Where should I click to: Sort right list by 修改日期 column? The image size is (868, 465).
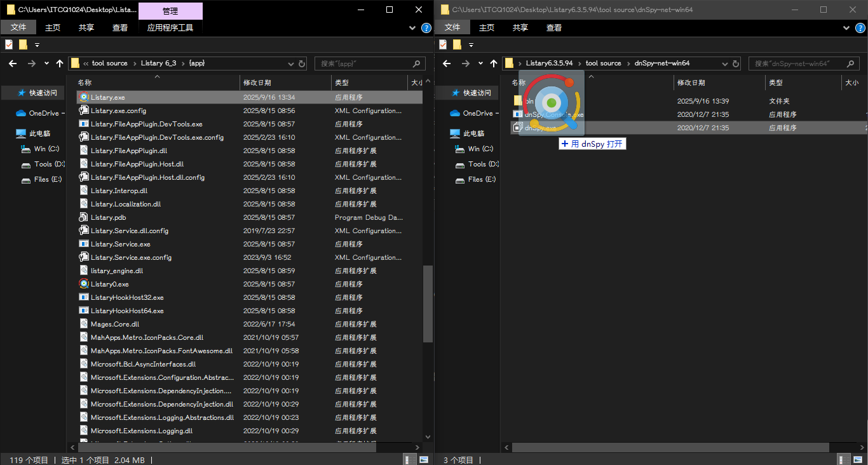pyautogui.click(x=719, y=83)
